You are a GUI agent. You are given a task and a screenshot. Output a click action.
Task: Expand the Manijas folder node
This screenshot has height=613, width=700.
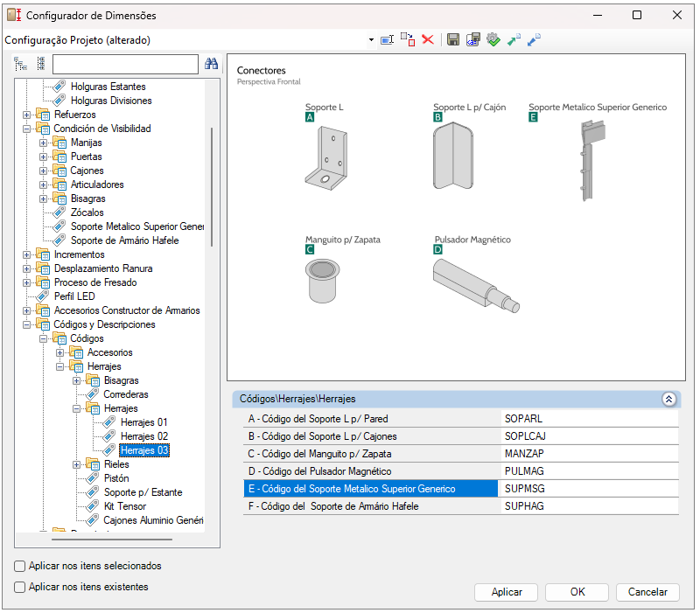pos(43,143)
